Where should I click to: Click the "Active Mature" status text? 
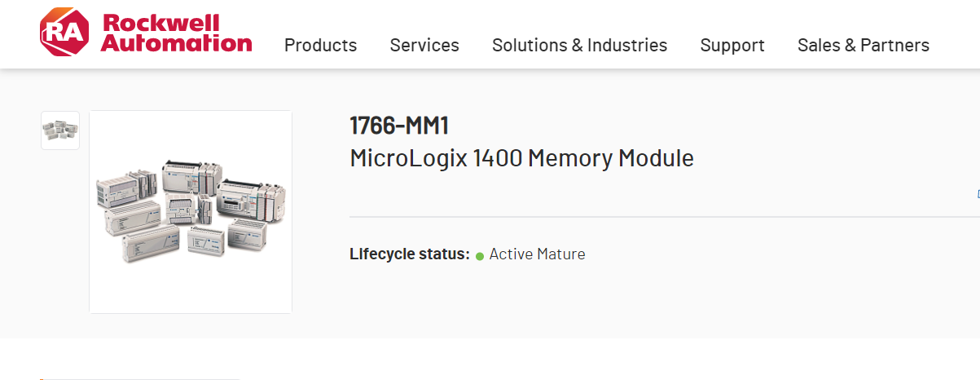click(x=537, y=254)
